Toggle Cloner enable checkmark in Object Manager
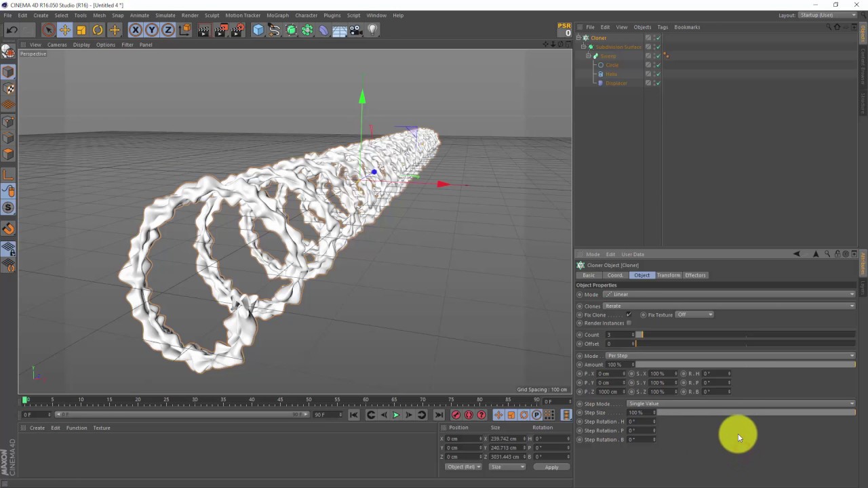 click(658, 38)
